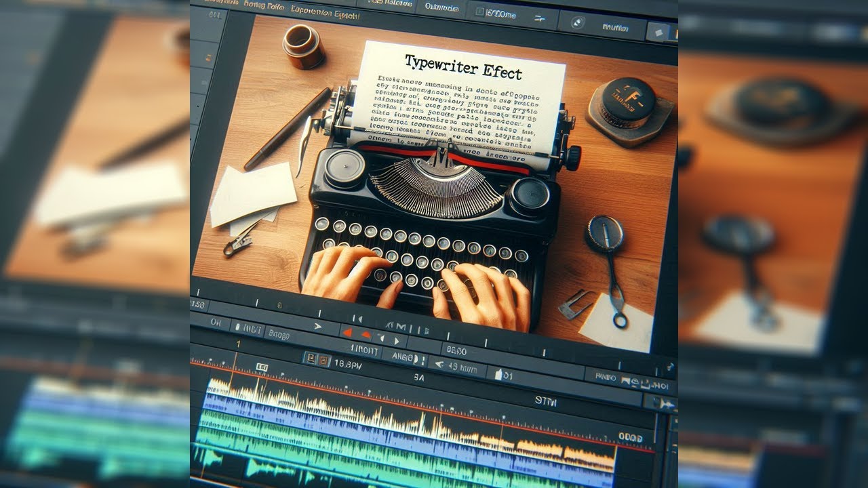
Task: Click the white right-pointing play triangle
Action: [x=396, y=341]
